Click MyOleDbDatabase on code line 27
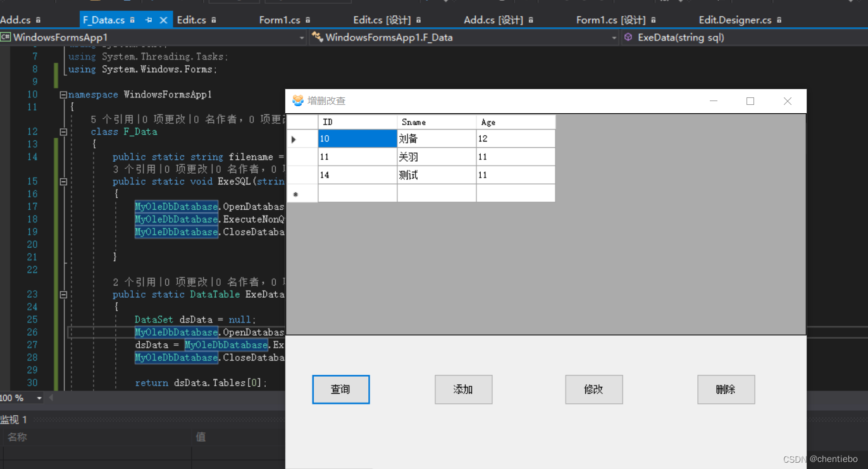This screenshot has width=868, height=469. (226, 345)
